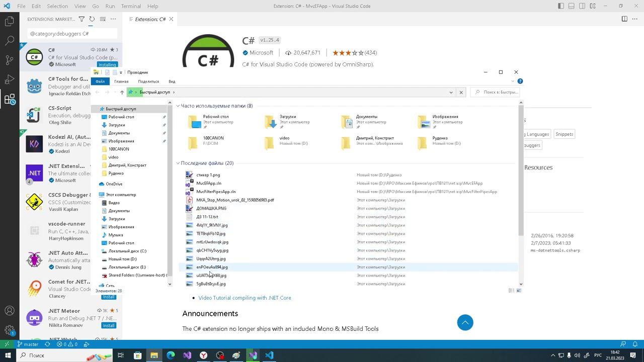Open editor More Actions ellipsis
644x362 pixels.
click(635, 19)
